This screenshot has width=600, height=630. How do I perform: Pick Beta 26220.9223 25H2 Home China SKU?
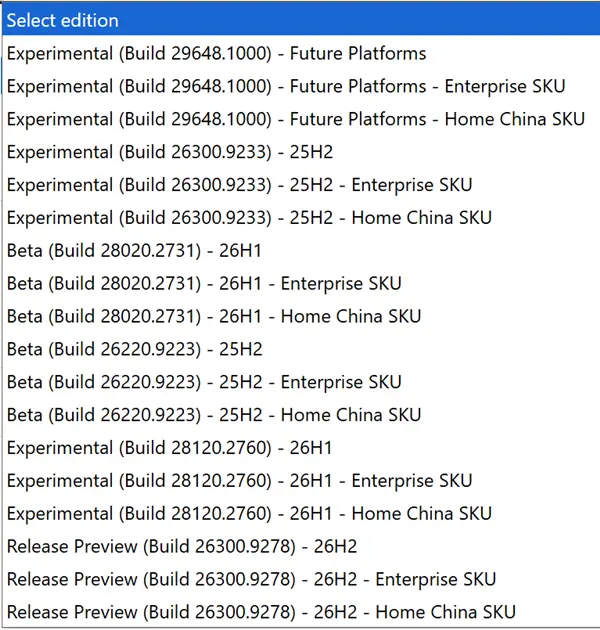pyautogui.click(x=301, y=415)
